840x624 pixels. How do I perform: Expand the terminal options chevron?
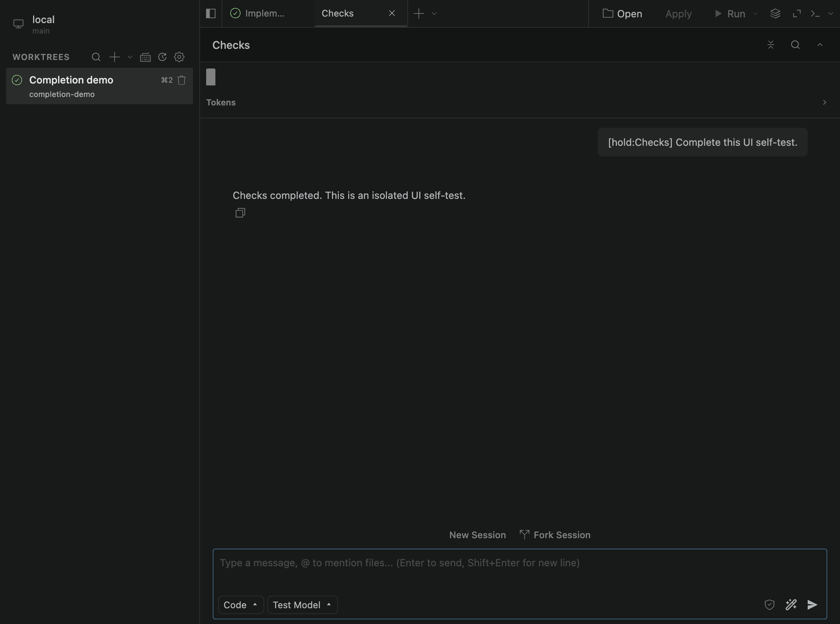[x=831, y=14]
